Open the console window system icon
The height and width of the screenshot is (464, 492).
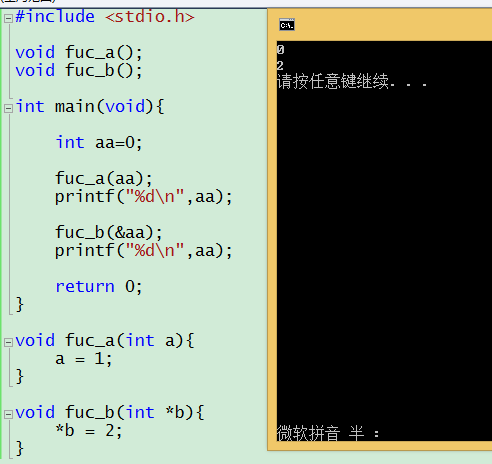tap(287, 25)
